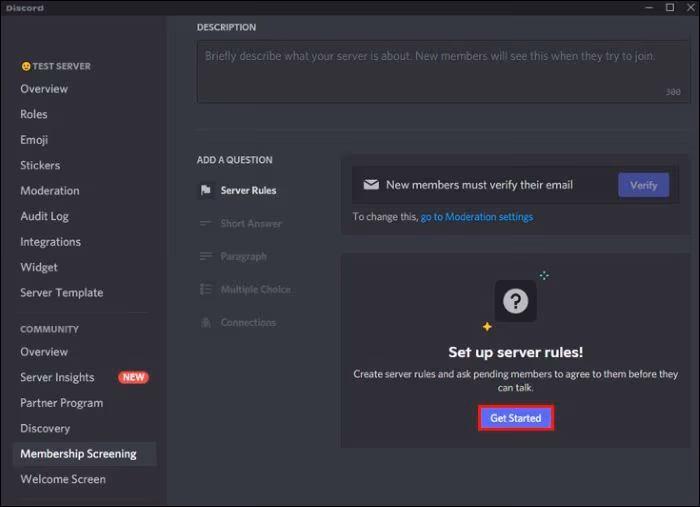Select Stickers in the sidebar
Viewport: 700px width, 507px height.
(x=40, y=165)
